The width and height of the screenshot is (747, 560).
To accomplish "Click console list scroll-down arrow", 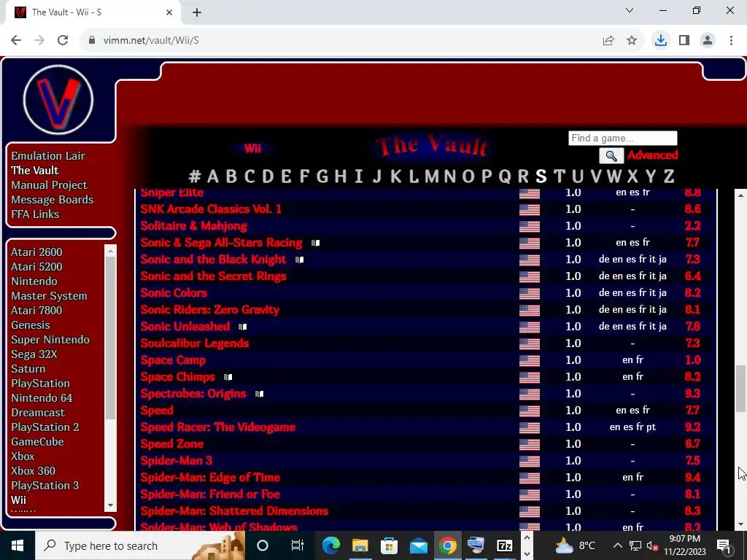I will pos(111,505).
